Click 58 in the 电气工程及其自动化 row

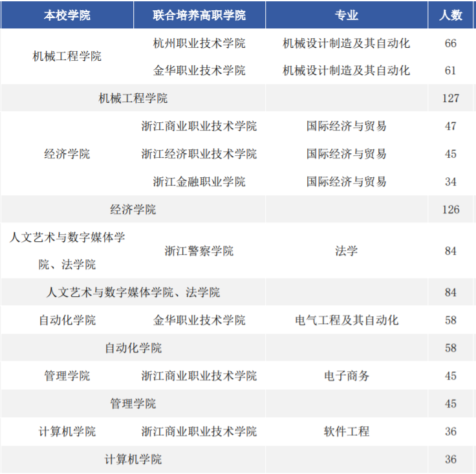(451, 320)
